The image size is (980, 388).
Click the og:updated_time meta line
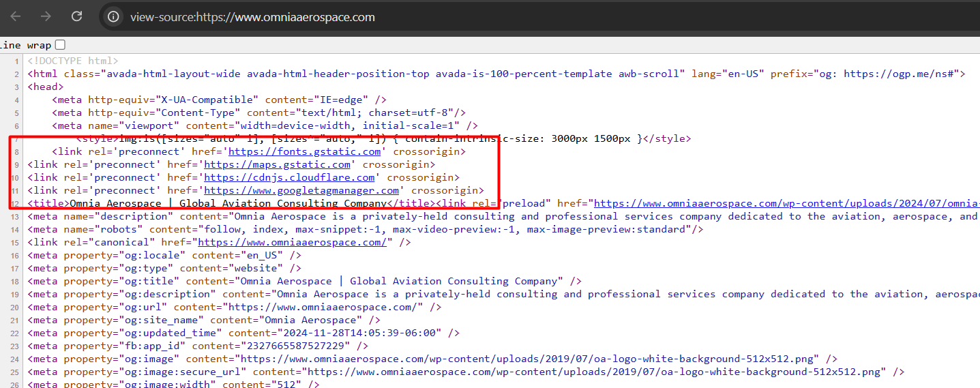pyautogui.click(x=243, y=333)
